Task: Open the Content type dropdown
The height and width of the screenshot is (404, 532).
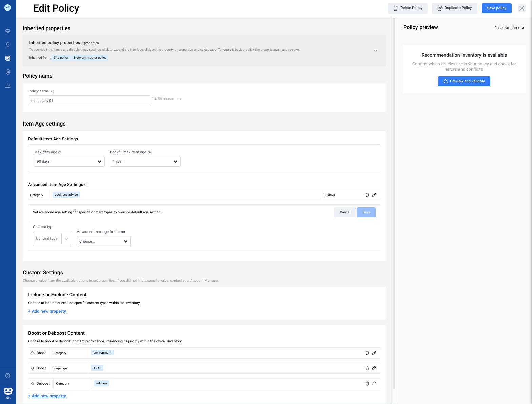Action: tap(52, 239)
